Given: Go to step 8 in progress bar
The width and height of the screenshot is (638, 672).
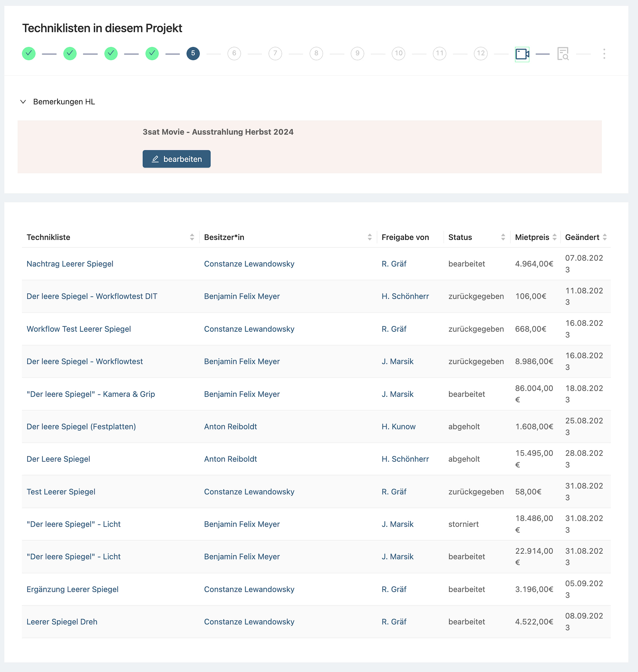Looking at the screenshot, I should click(x=316, y=54).
